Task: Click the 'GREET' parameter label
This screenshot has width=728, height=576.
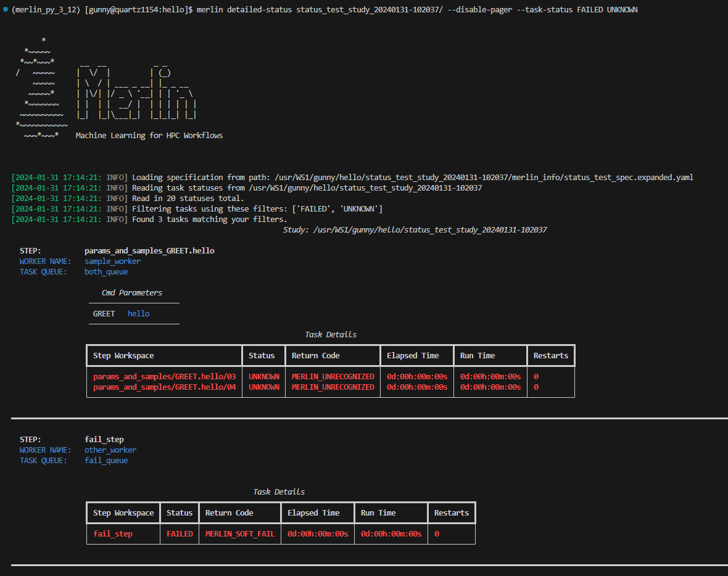Action: click(104, 314)
